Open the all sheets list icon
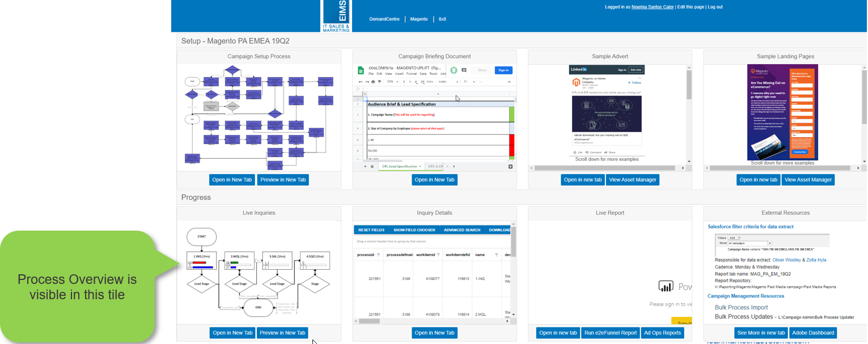This screenshot has height=344, width=868. pos(372,166)
